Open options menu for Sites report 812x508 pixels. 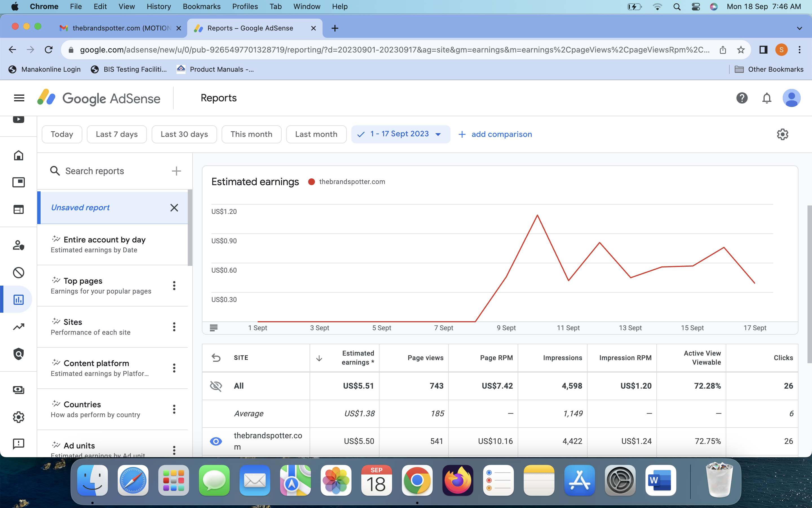pyautogui.click(x=174, y=327)
